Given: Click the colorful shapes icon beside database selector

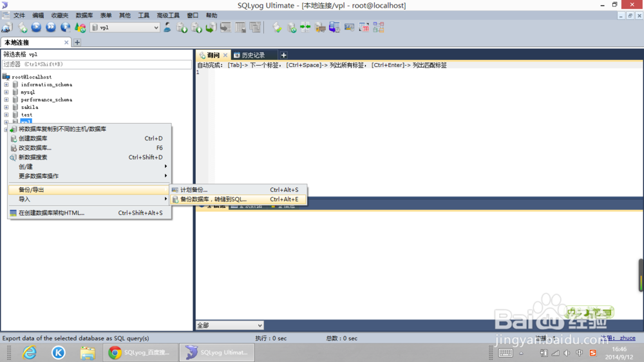Looking at the screenshot, I should click(80, 28).
